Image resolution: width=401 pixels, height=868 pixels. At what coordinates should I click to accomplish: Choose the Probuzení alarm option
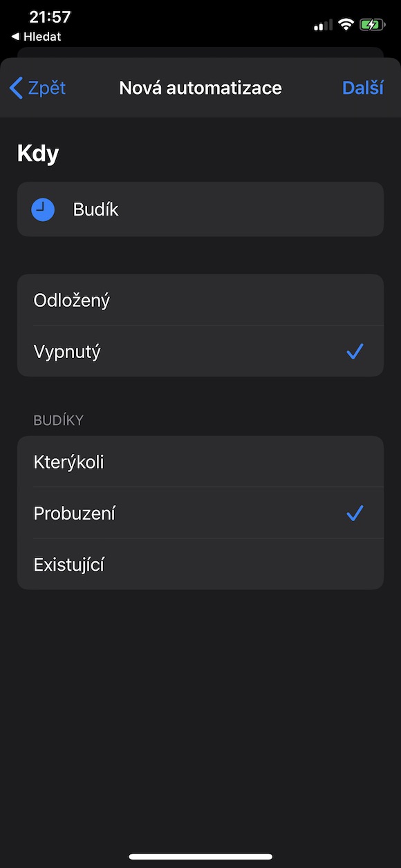(200, 513)
